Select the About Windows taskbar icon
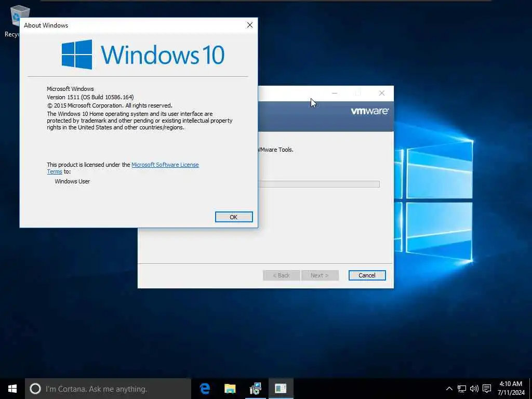 point(281,389)
